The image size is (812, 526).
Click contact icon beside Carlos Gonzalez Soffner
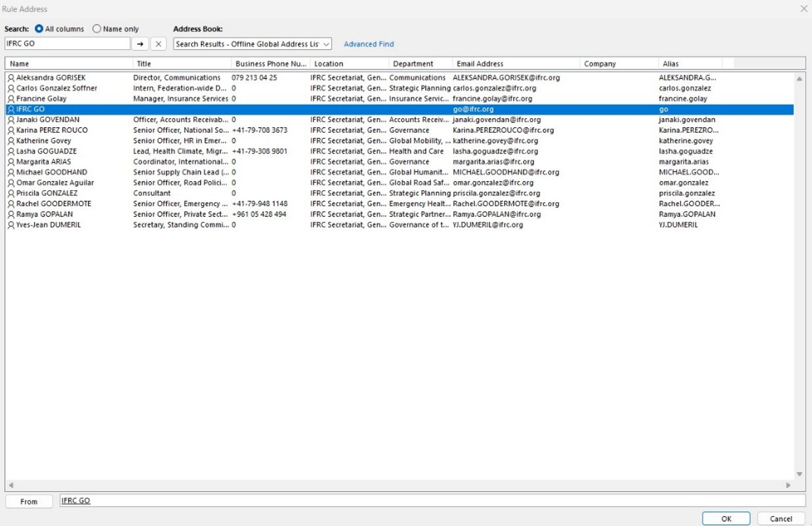coord(11,88)
